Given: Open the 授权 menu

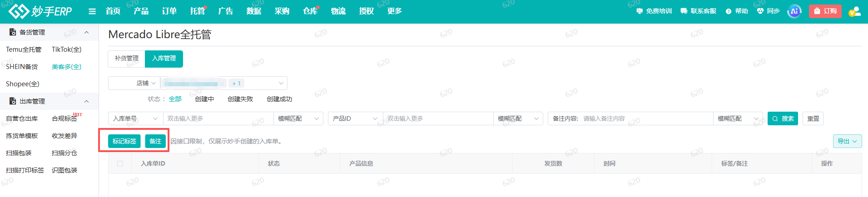Looking at the screenshot, I should coord(367,11).
